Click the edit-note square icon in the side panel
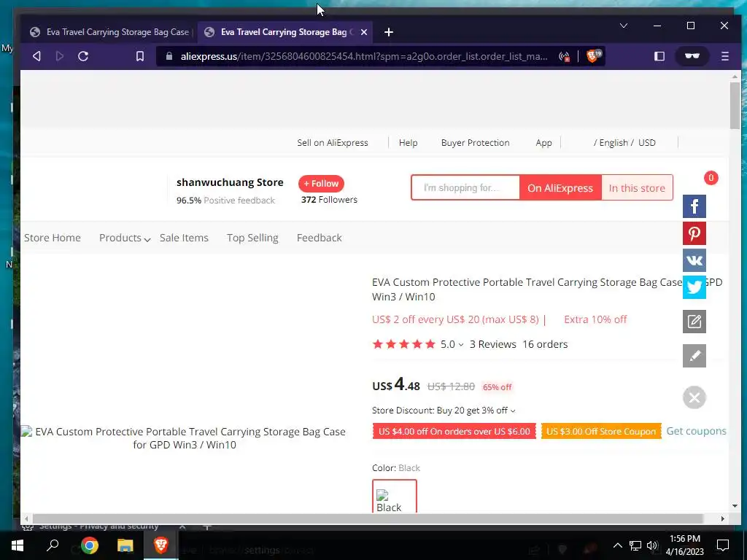Image resolution: width=747 pixels, height=560 pixels. coord(694,322)
